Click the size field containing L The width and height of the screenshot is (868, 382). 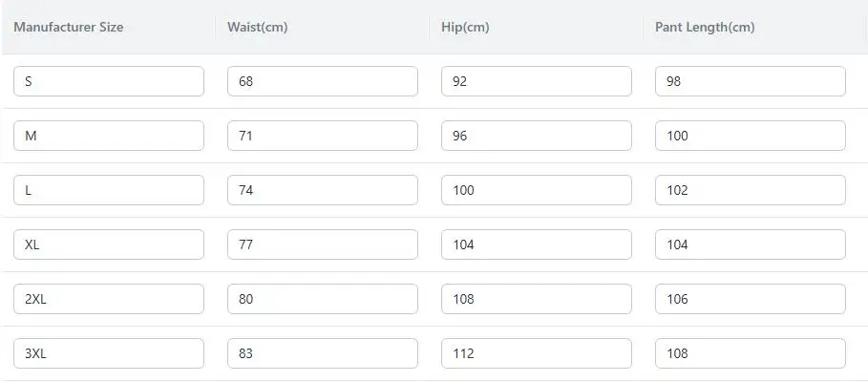pos(109,190)
